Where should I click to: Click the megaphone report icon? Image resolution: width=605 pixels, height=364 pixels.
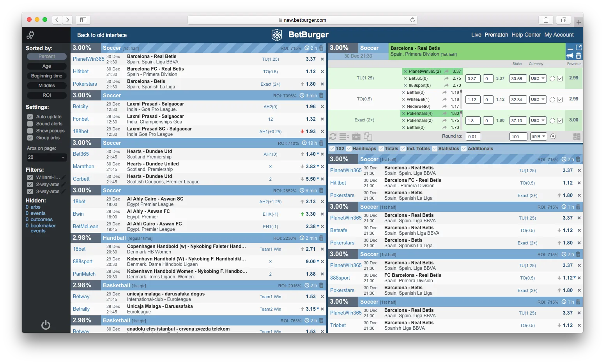point(570,56)
